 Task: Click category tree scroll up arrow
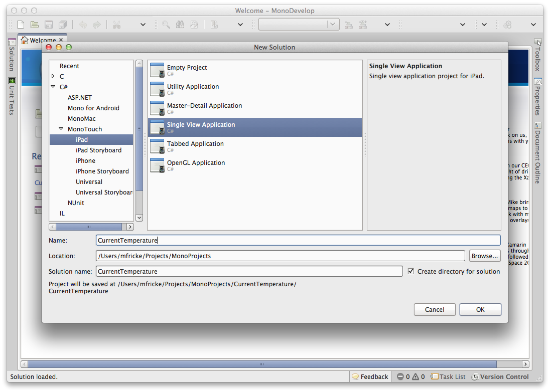click(x=139, y=63)
